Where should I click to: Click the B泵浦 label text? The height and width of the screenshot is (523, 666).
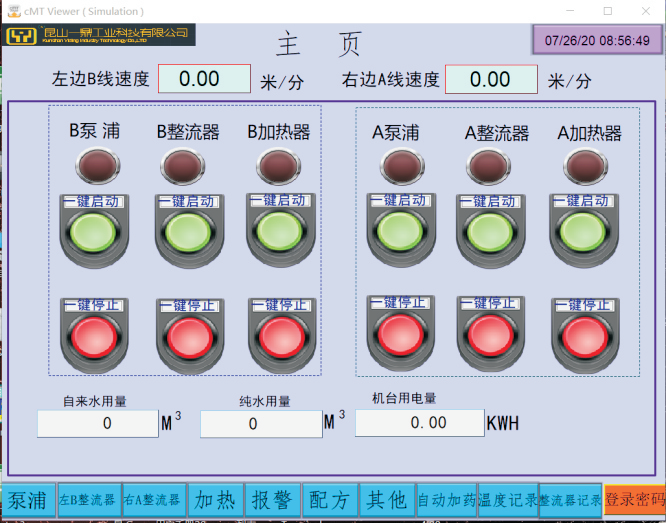tap(95, 131)
